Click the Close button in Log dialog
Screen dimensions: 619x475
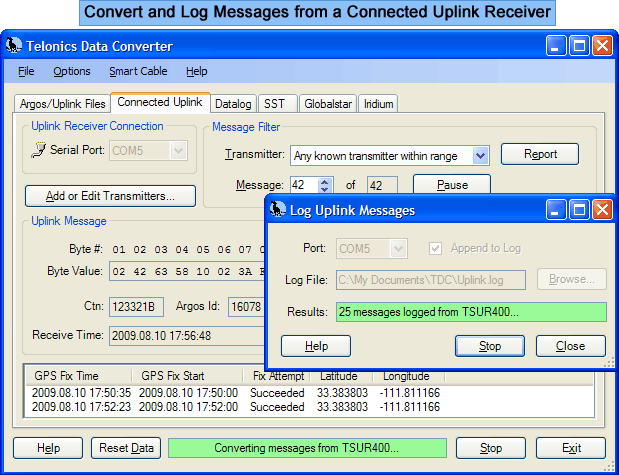[570, 346]
